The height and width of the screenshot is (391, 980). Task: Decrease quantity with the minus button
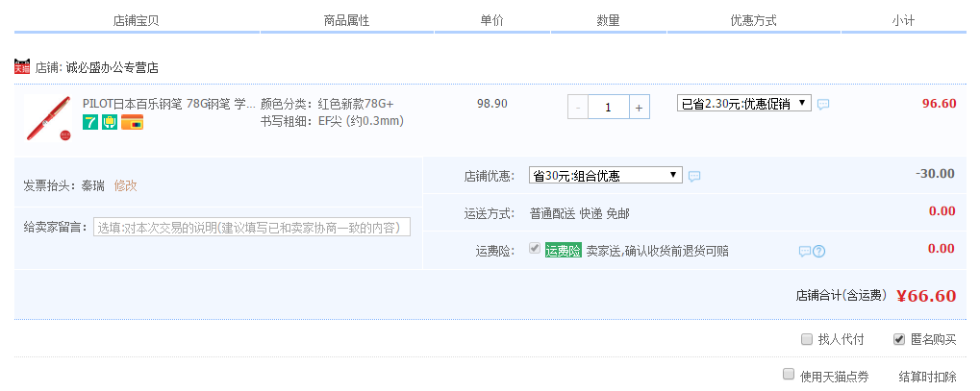[x=577, y=108]
